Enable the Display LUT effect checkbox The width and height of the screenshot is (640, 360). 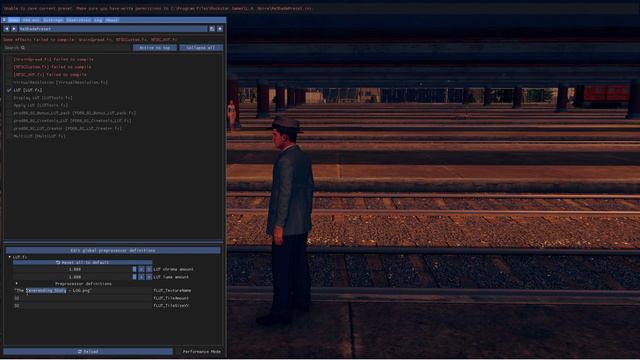coord(9,98)
